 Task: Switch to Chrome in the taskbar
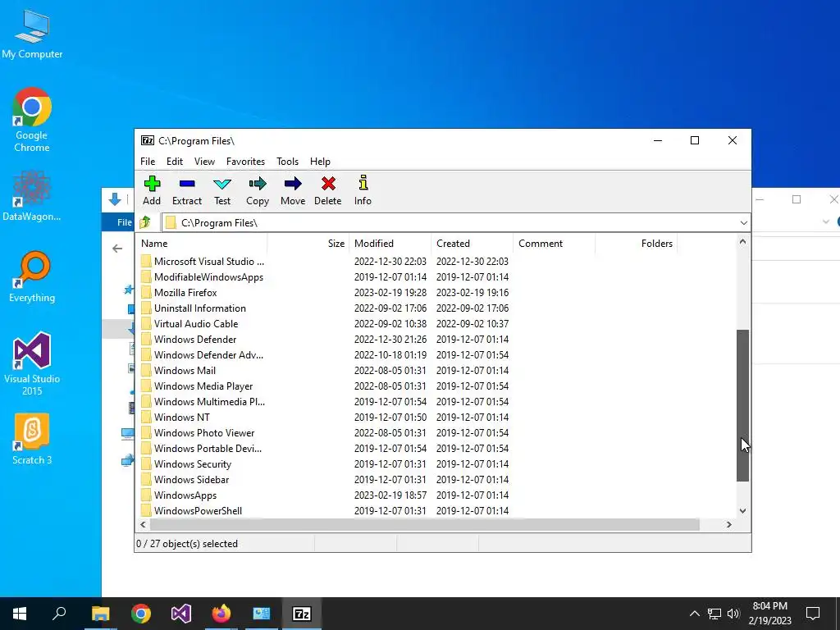tap(141, 614)
